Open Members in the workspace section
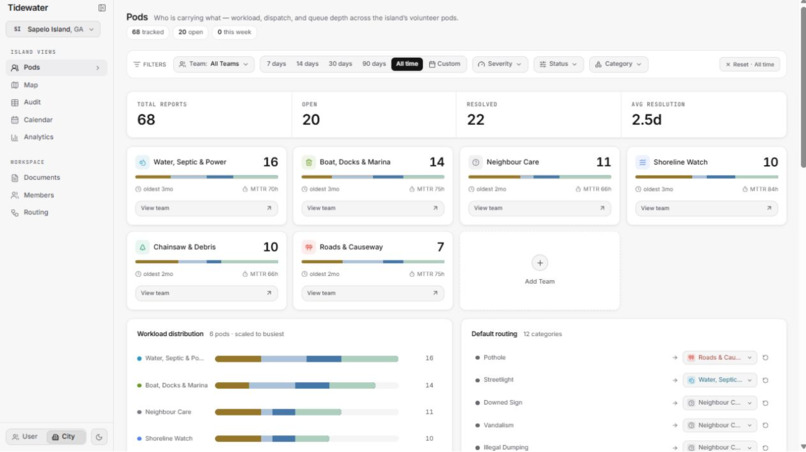Screen dimensions: 806x452 pyautogui.click(x=56, y=195)
